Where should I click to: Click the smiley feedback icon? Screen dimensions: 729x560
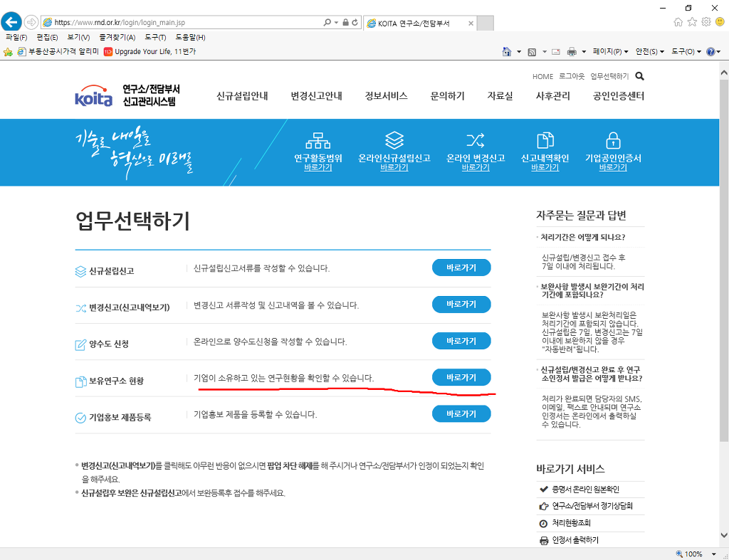pyautogui.click(x=720, y=22)
